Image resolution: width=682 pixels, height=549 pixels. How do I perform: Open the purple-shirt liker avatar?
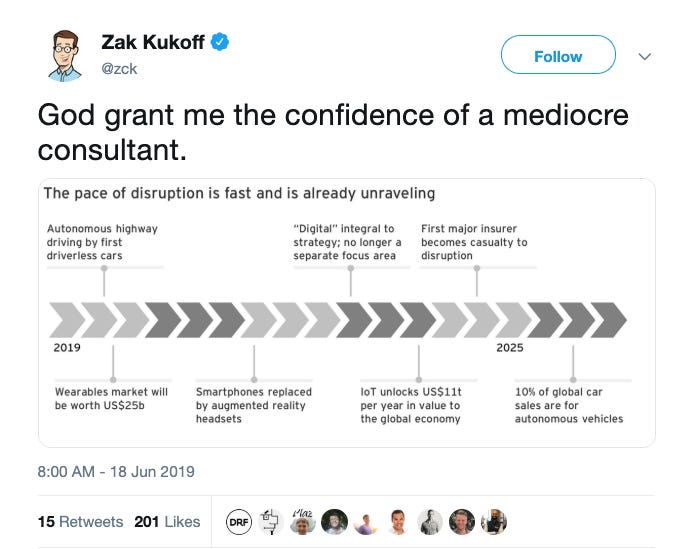pyautogui.click(x=366, y=522)
